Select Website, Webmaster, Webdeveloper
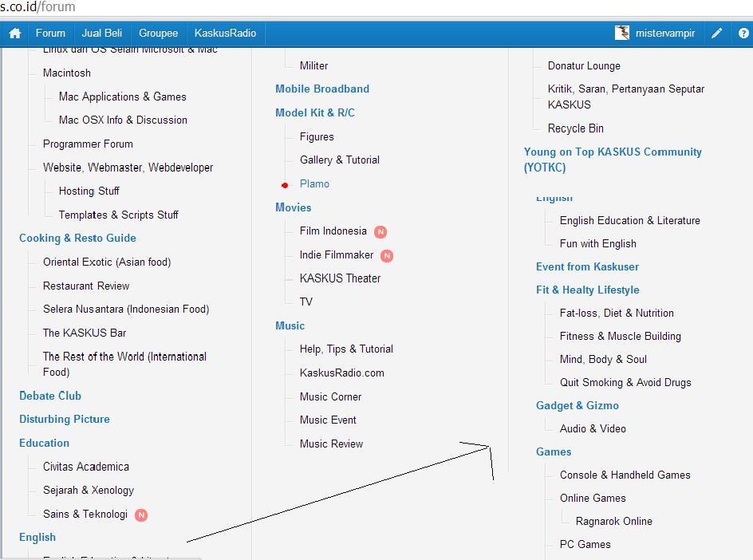Viewport: 753px width, 560px height. (128, 168)
